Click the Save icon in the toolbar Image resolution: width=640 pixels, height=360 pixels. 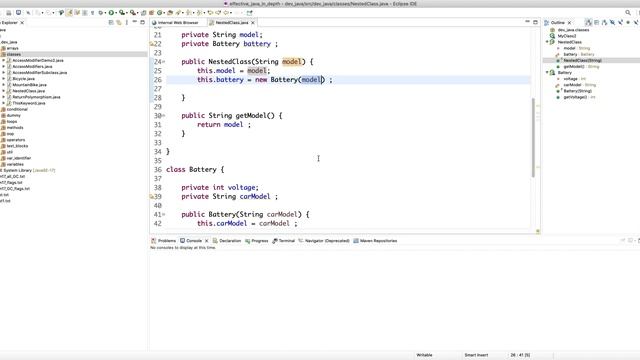tap(8, 13)
